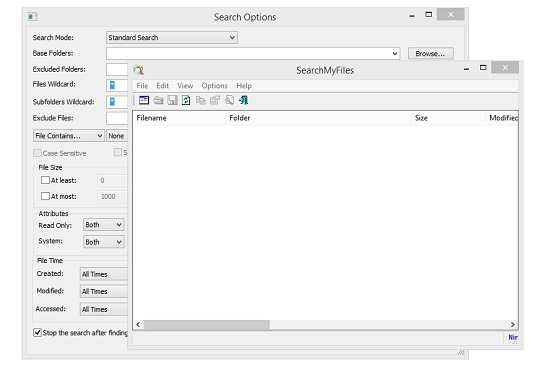Screen dimensions: 550x381
Task: Open the System attribute dropdown
Action: pyautogui.click(x=104, y=242)
